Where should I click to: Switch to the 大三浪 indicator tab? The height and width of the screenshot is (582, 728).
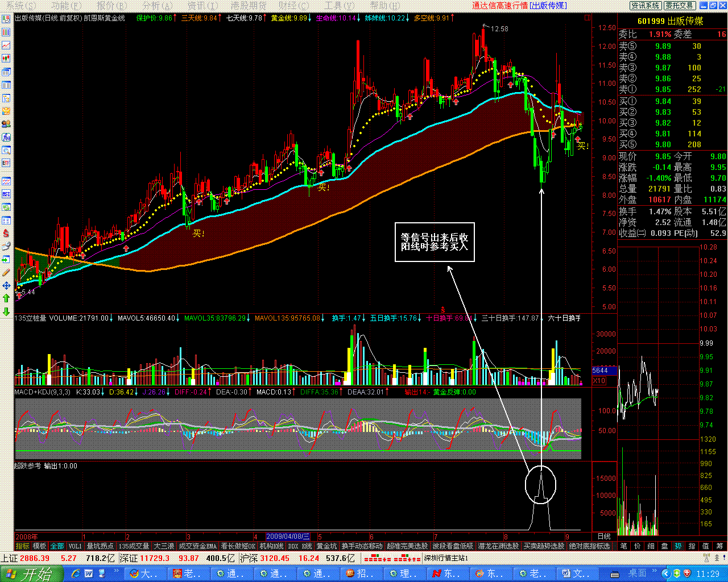pyautogui.click(x=164, y=546)
